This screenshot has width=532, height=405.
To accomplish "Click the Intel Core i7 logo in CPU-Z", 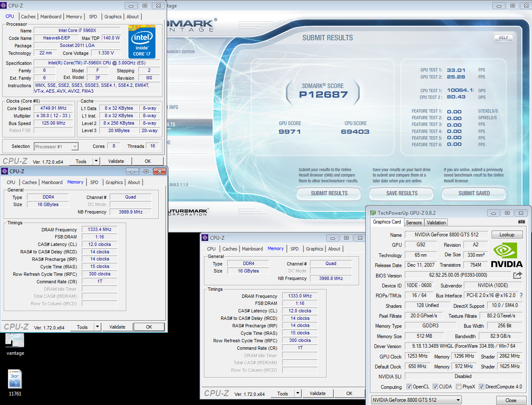I will pos(142,42).
